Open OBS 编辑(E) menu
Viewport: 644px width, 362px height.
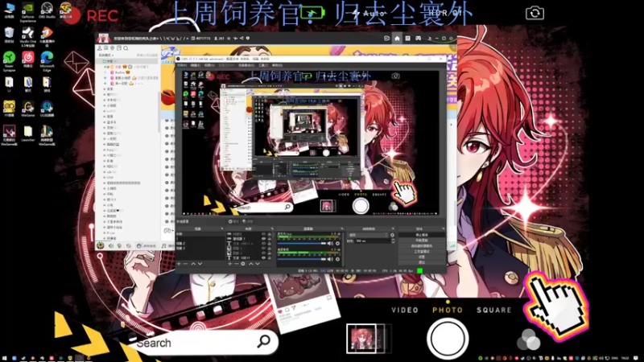(x=196, y=65)
